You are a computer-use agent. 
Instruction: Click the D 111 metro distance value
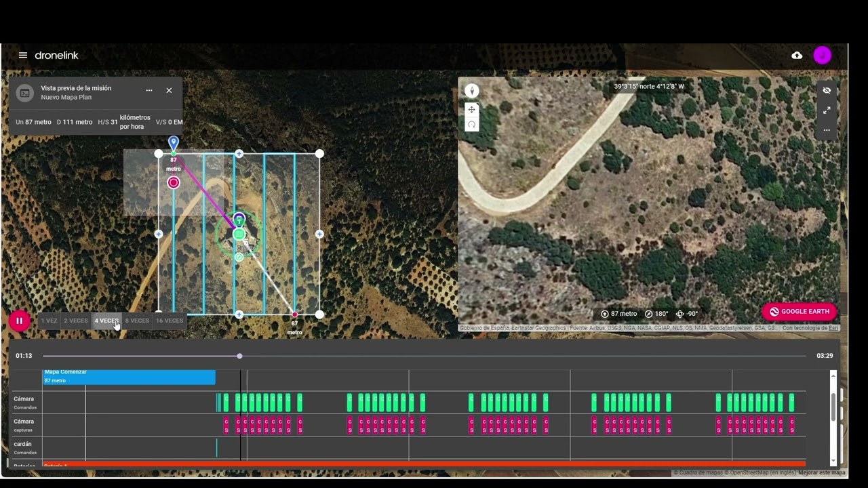75,122
